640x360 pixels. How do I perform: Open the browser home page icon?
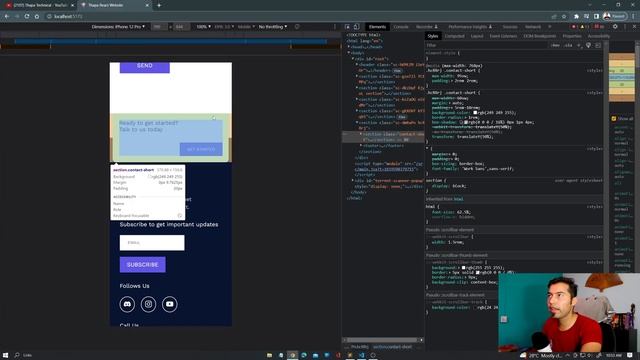[x=37, y=16]
